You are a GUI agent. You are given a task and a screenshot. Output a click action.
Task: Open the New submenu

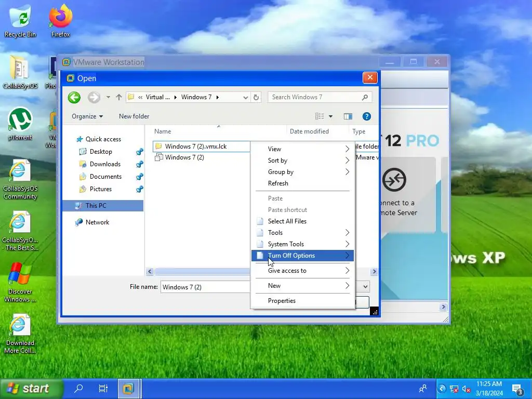[x=302, y=286]
